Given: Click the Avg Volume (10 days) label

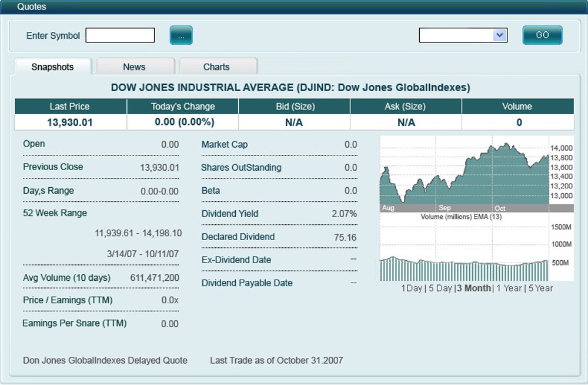Looking at the screenshot, I should point(67,278).
